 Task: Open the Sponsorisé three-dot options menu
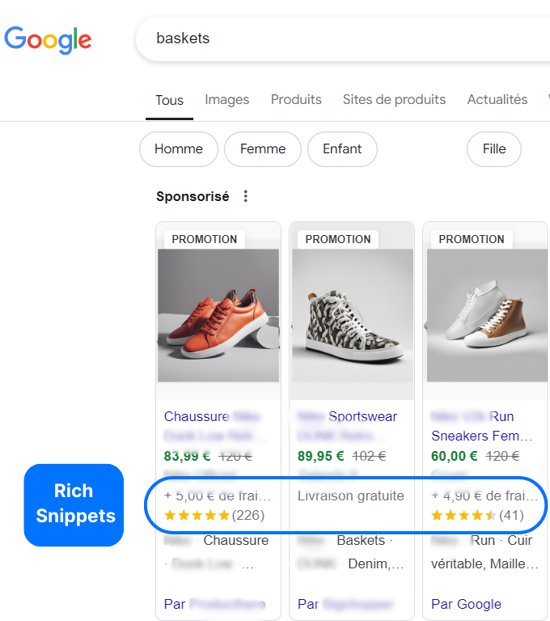(x=246, y=196)
